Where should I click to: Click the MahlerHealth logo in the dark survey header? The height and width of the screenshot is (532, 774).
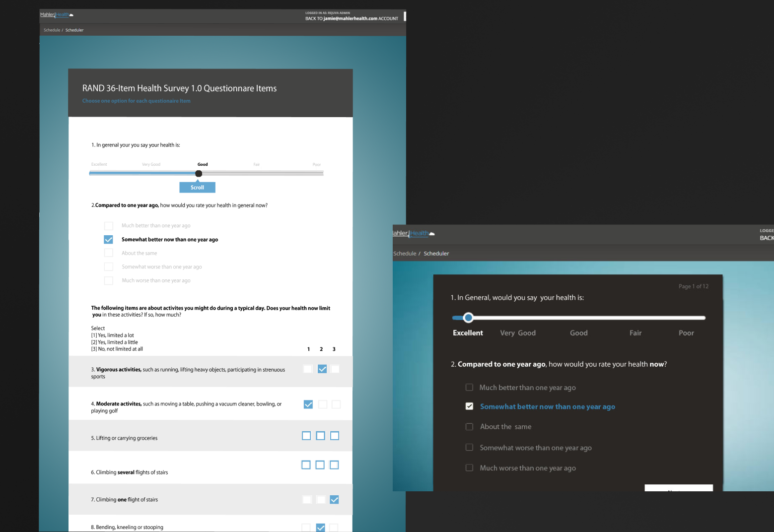413,233
